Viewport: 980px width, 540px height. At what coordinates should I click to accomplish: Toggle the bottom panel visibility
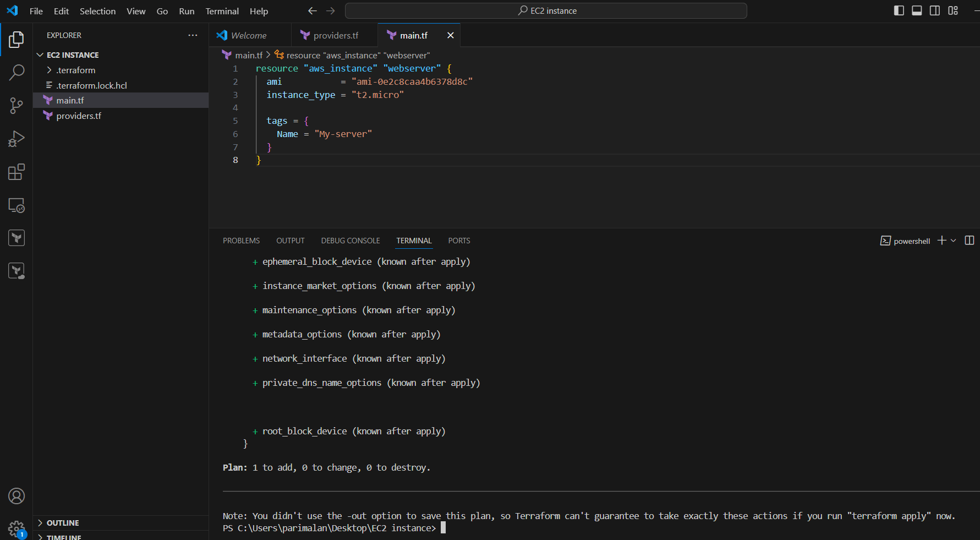click(917, 10)
